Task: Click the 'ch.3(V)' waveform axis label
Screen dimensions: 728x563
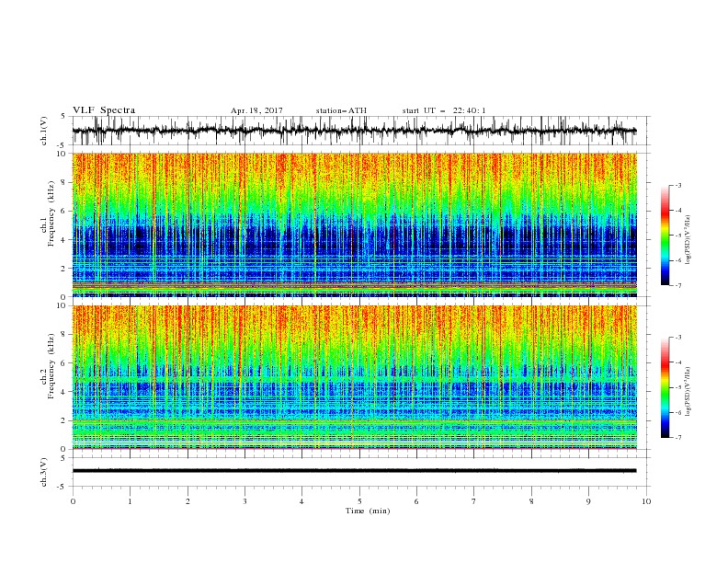Action: 43,472
